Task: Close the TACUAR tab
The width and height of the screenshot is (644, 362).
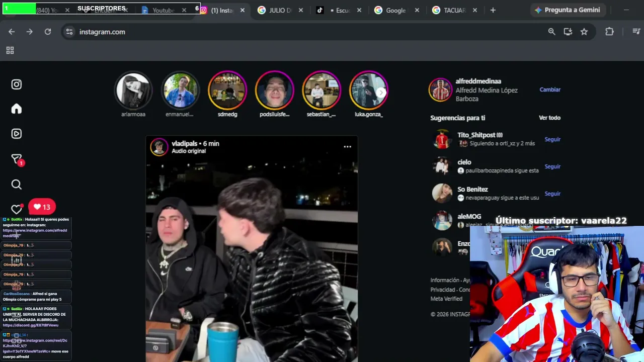Action: click(x=474, y=10)
